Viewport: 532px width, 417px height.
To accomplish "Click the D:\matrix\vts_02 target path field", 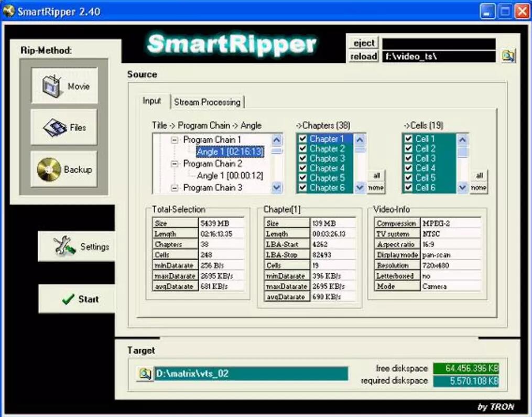I will tap(251, 374).
